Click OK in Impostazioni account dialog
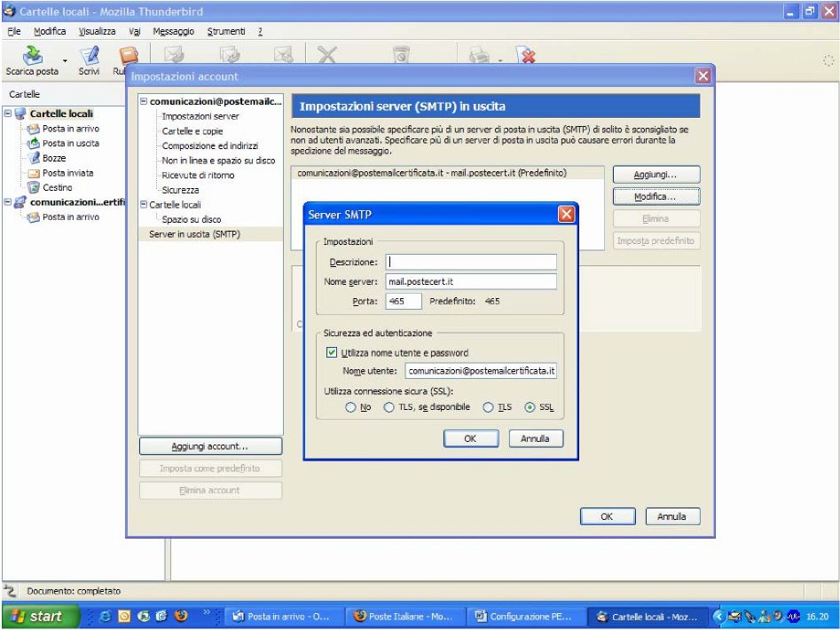This screenshot has width=840, height=630. click(x=607, y=516)
